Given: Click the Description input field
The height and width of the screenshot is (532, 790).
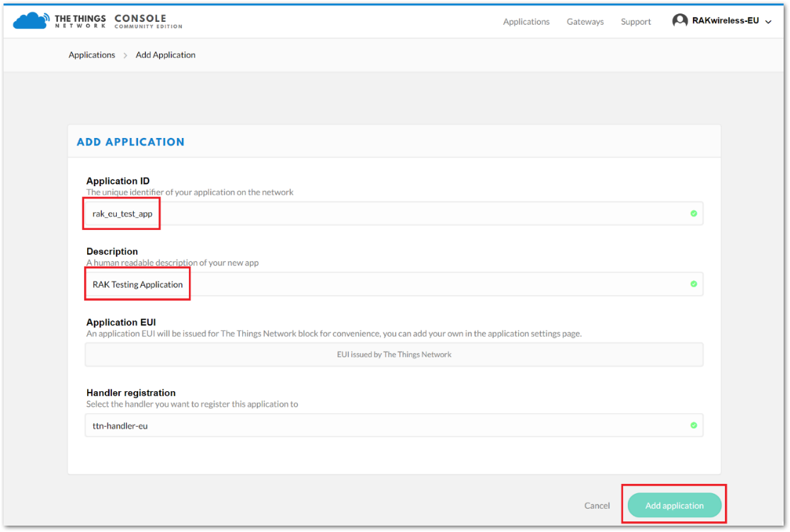Looking at the screenshot, I should point(394,284).
